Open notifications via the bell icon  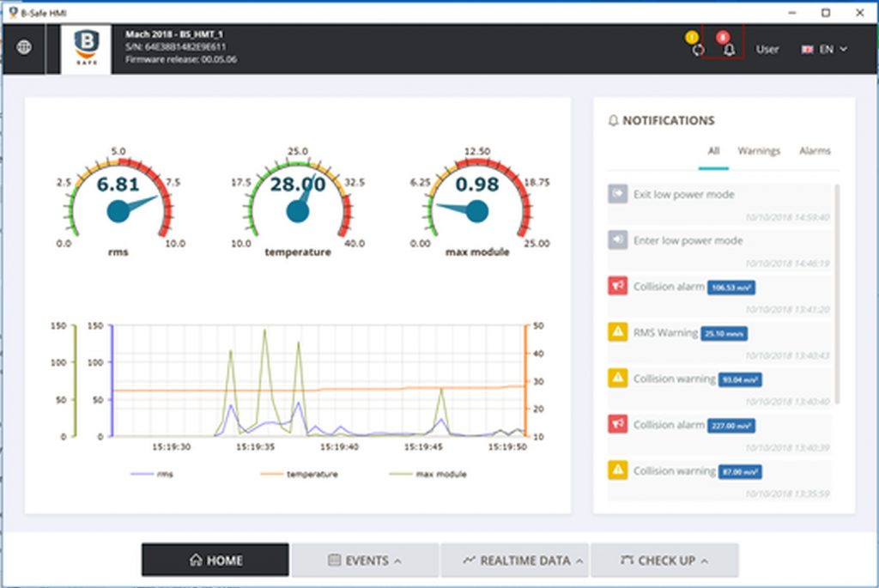click(x=728, y=52)
